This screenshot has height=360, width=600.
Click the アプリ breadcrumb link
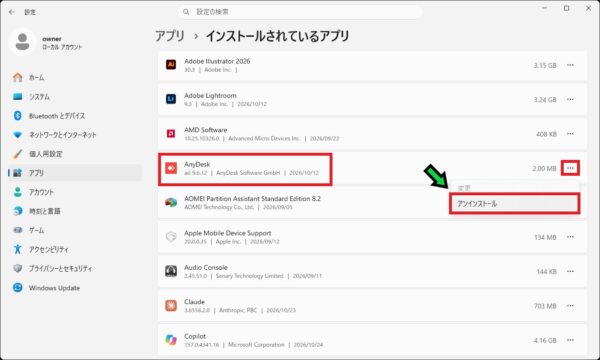170,36
